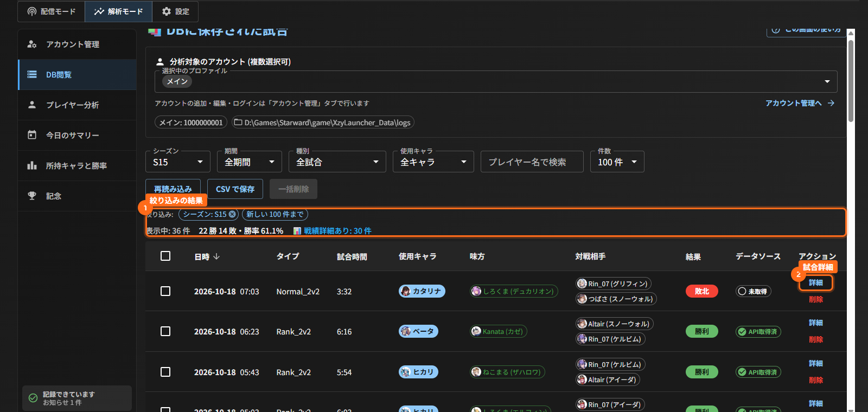The height and width of the screenshot is (412, 868).
Task: Open the 件数 100 件 dropdown
Action: (x=617, y=162)
